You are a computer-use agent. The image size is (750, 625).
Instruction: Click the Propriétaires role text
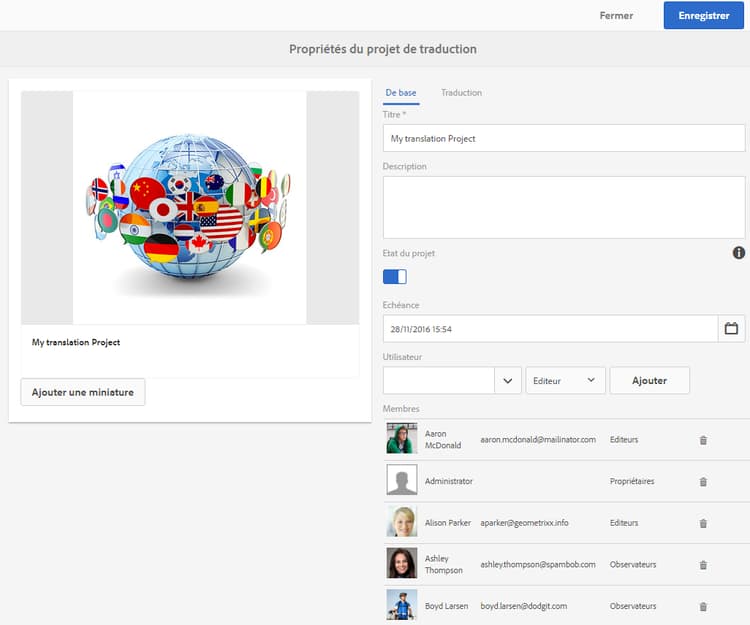[x=632, y=481]
